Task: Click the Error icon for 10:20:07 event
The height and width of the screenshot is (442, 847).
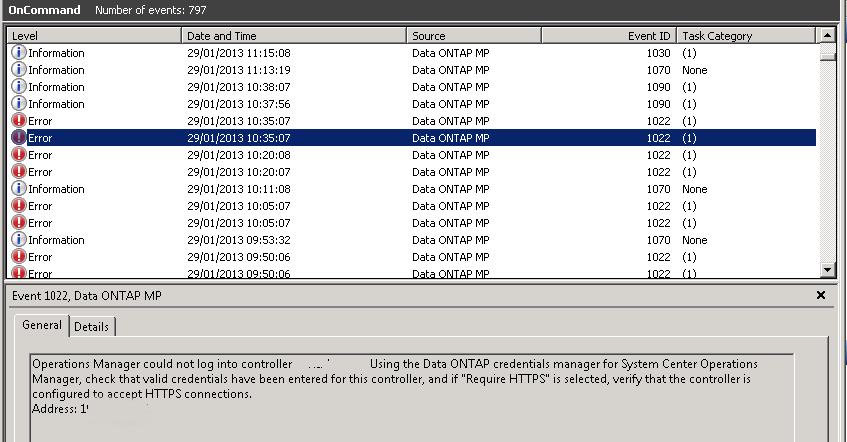Action: pyautogui.click(x=18, y=172)
